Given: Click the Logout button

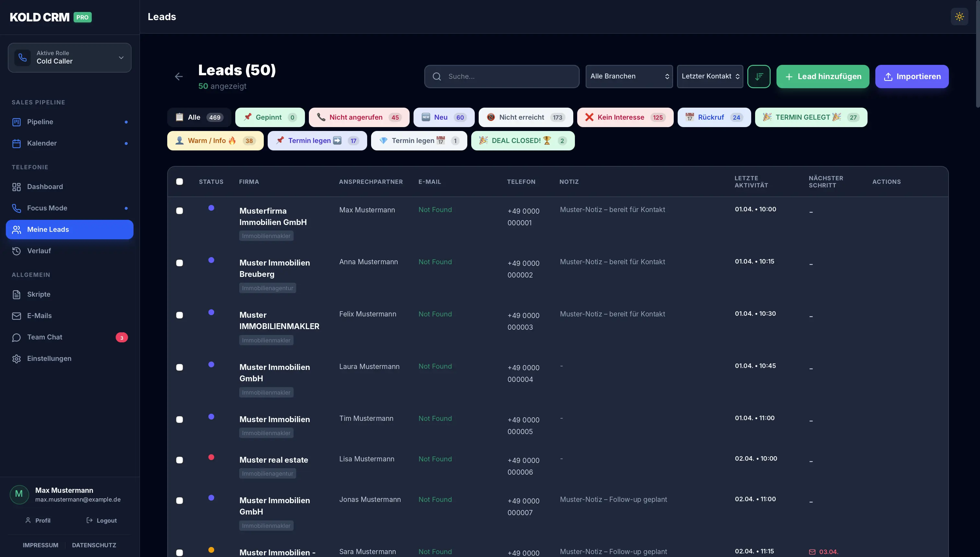Looking at the screenshot, I should (102, 521).
